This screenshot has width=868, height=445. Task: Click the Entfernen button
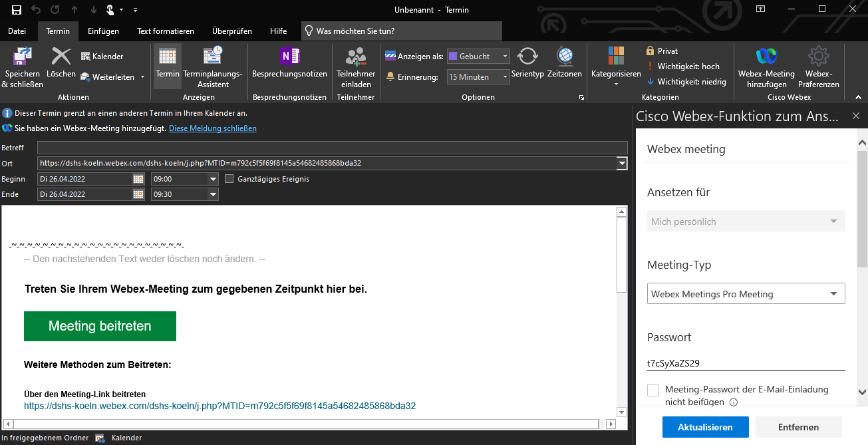799,427
